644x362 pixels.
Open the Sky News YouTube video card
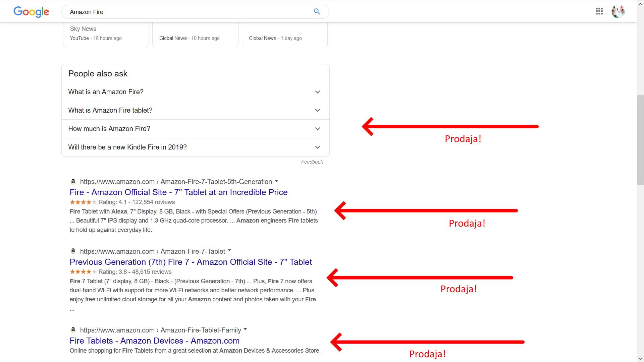tap(106, 34)
